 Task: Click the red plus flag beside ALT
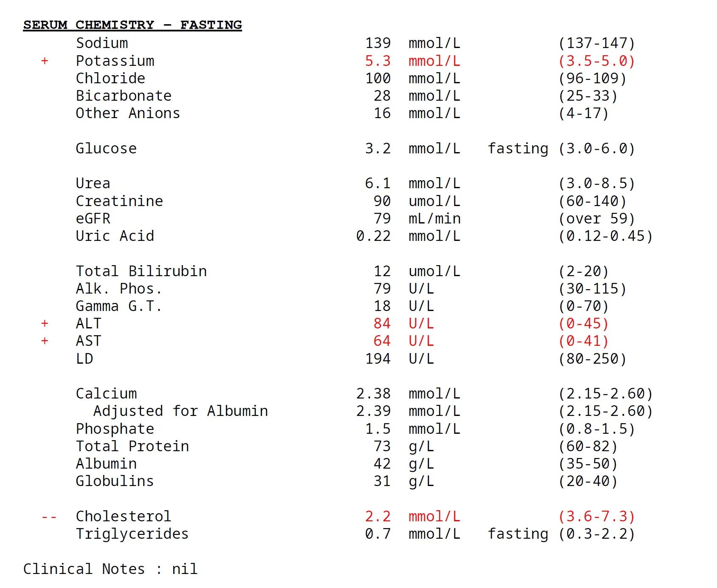pos(45,324)
